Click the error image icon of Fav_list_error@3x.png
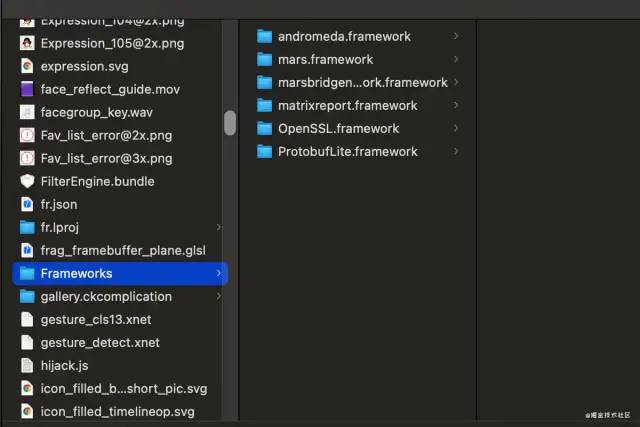The image size is (640, 427). 27,158
